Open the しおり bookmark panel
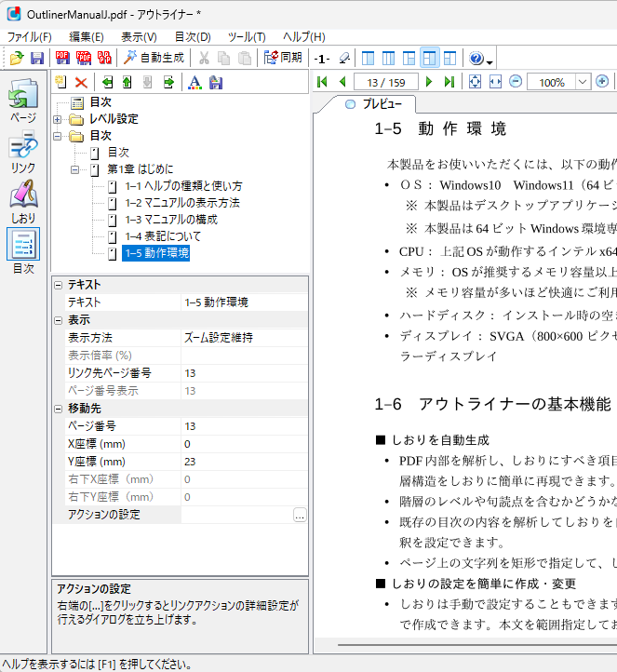The width and height of the screenshot is (617, 672). tap(22, 202)
